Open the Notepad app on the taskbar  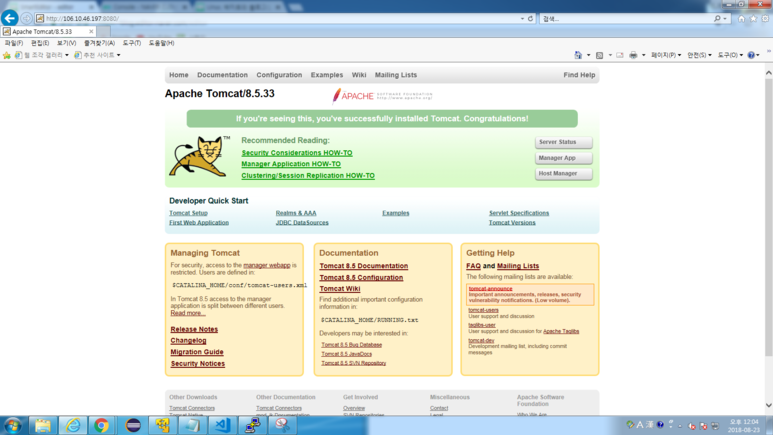pyautogui.click(x=192, y=425)
